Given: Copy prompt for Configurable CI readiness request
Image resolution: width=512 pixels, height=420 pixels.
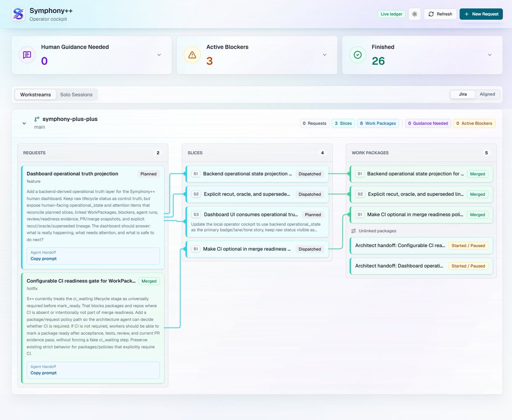Looking at the screenshot, I should point(44,373).
